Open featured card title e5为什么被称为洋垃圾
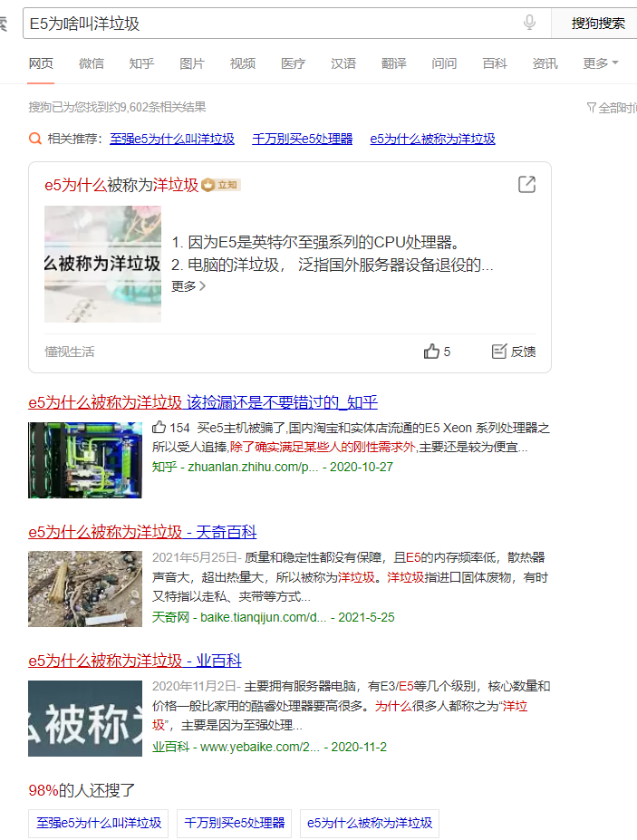The image size is (637, 840). coord(121,185)
